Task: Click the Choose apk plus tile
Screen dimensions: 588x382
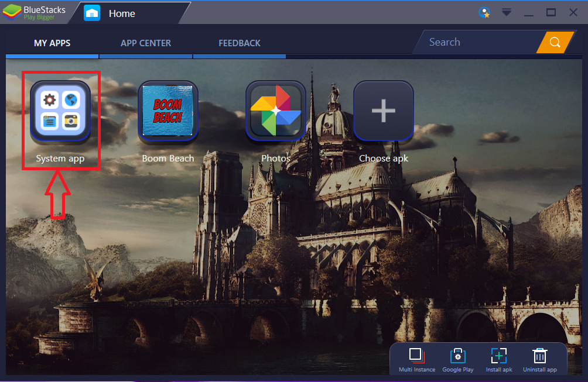Action: 383,111
